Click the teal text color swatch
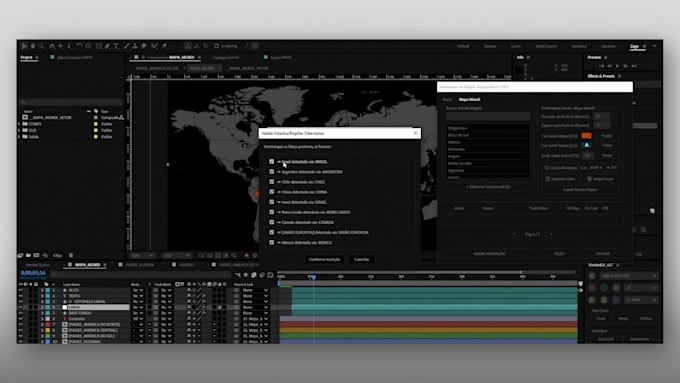The image size is (680, 383). click(586, 145)
